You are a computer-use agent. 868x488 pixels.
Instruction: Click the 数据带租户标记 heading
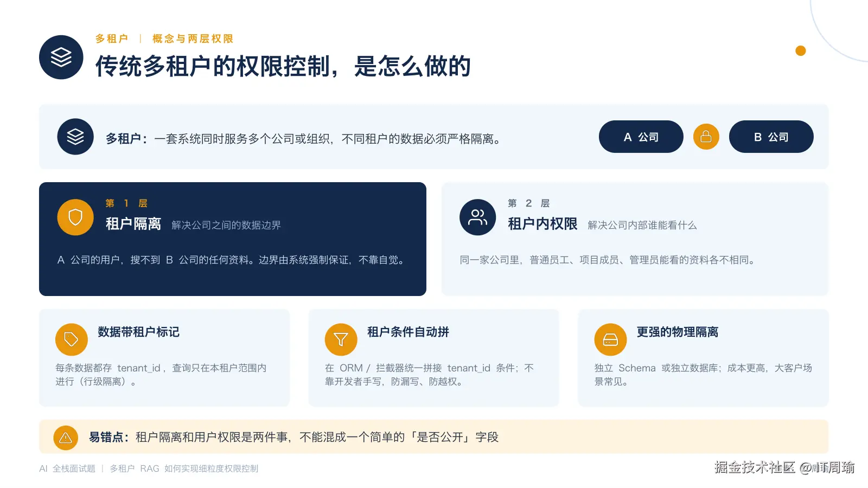coord(138,332)
